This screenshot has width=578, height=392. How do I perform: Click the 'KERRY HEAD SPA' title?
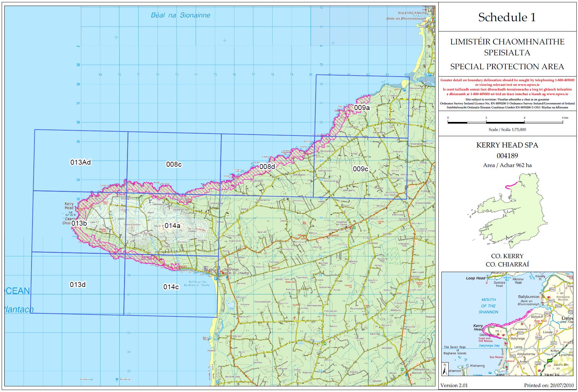pyautogui.click(x=507, y=145)
